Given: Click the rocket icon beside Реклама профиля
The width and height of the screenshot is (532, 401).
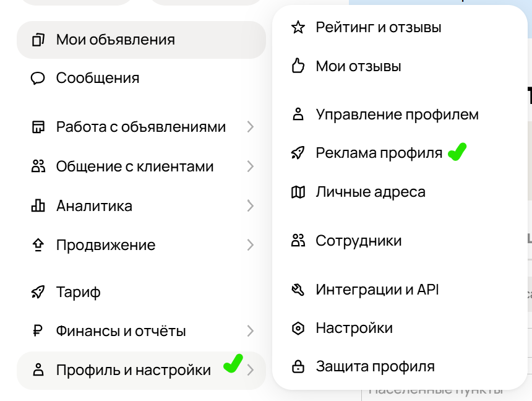Looking at the screenshot, I should click(298, 153).
